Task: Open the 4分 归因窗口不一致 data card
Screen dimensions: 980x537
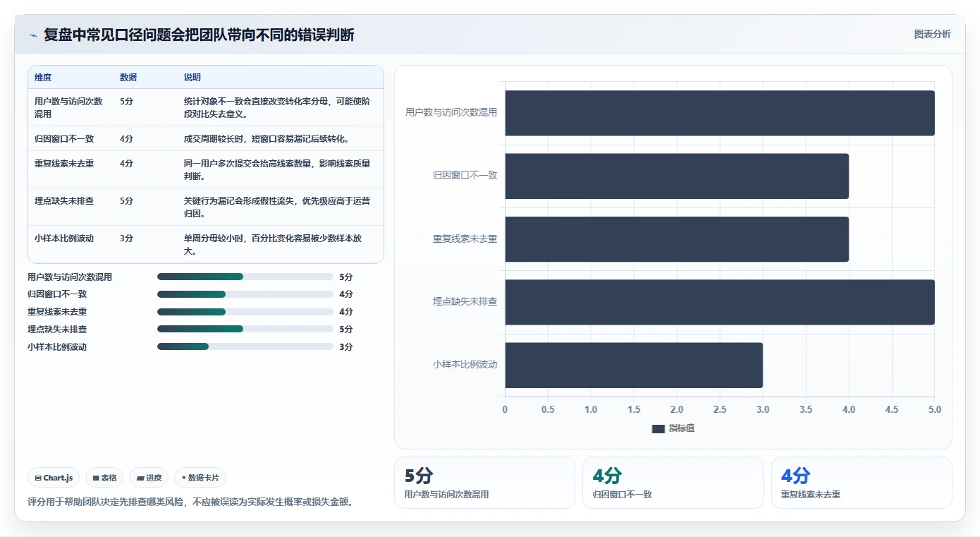Action: (x=673, y=483)
